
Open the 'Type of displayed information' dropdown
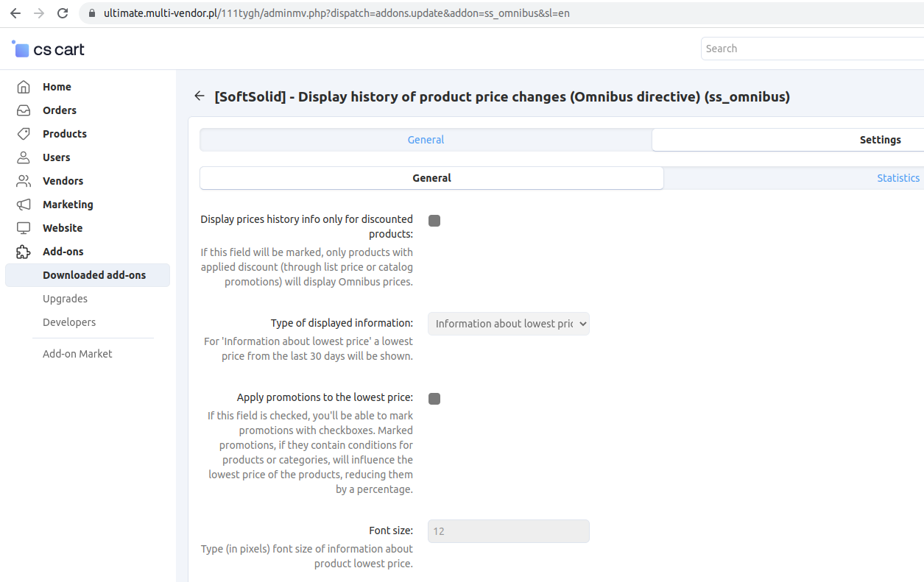click(x=508, y=324)
